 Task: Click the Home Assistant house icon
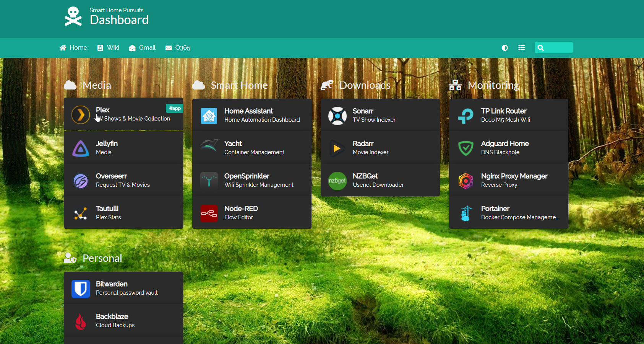[x=209, y=116]
